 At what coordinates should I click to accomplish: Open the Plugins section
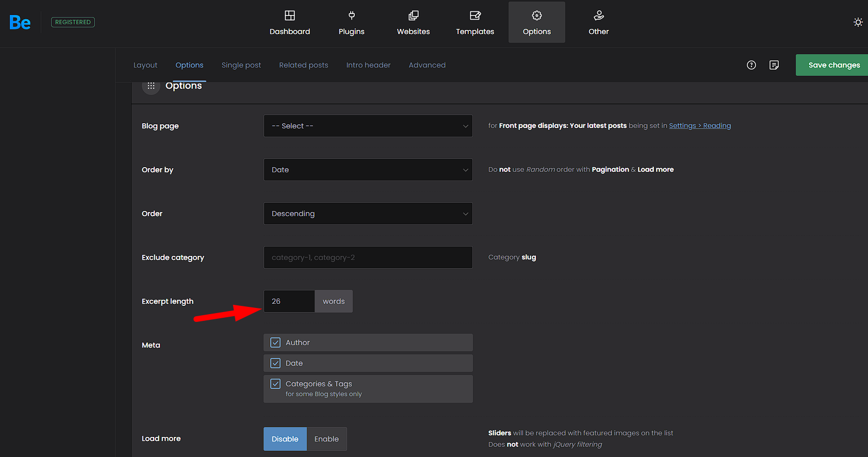click(352, 23)
